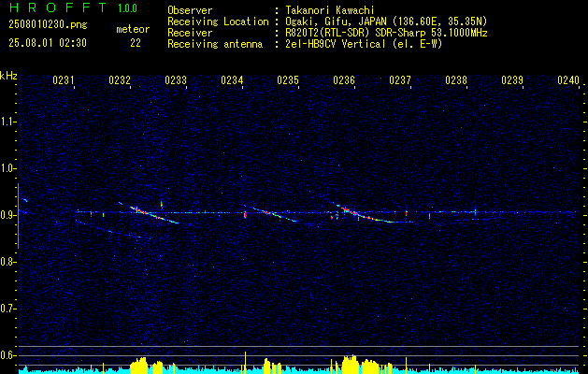
Task: Click the 0235 time marker
Action: (x=288, y=79)
